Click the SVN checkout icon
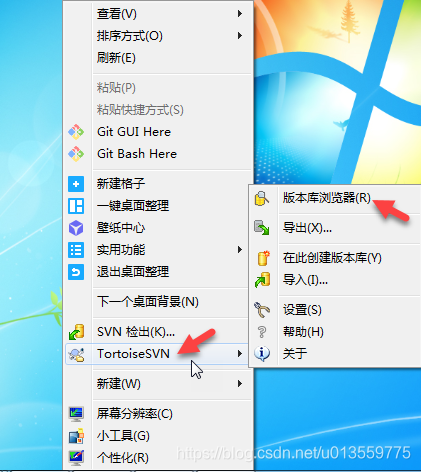The width and height of the screenshot is (421, 472). pyautogui.click(x=76, y=332)
